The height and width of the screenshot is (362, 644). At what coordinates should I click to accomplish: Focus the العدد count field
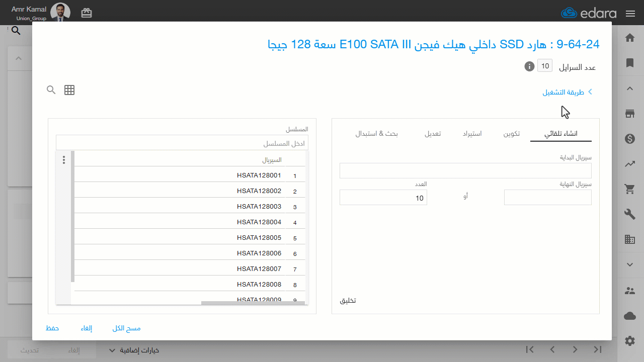click(383, 198)
